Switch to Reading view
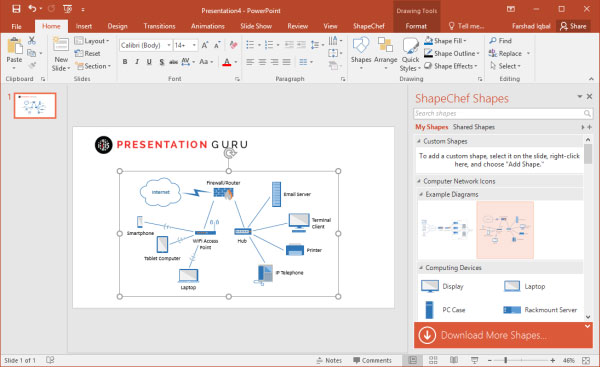Viewport: 600px width, 367px height. click(454, 360)
